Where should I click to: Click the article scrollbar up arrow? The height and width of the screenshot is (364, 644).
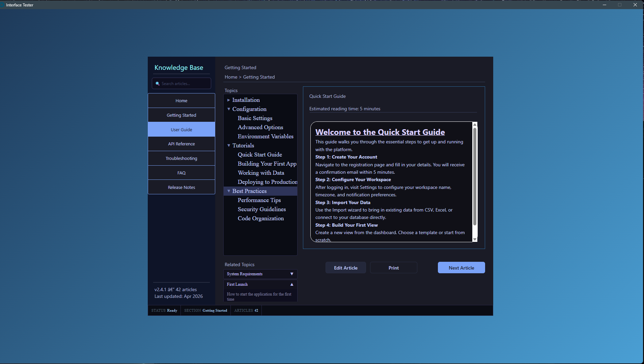[475, 125]
